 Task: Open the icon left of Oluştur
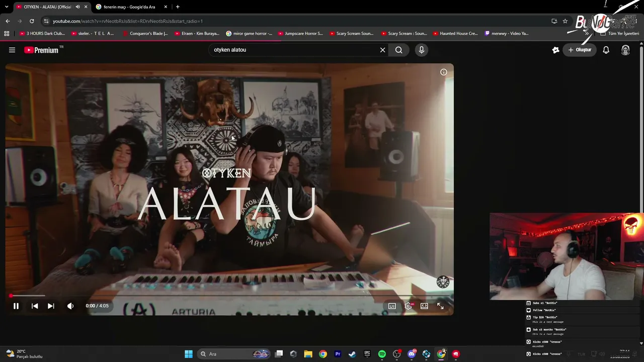(x=555, y=50)
